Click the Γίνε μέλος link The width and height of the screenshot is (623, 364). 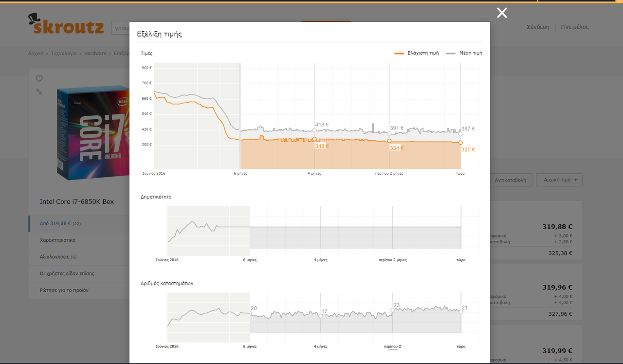point(575,27)
